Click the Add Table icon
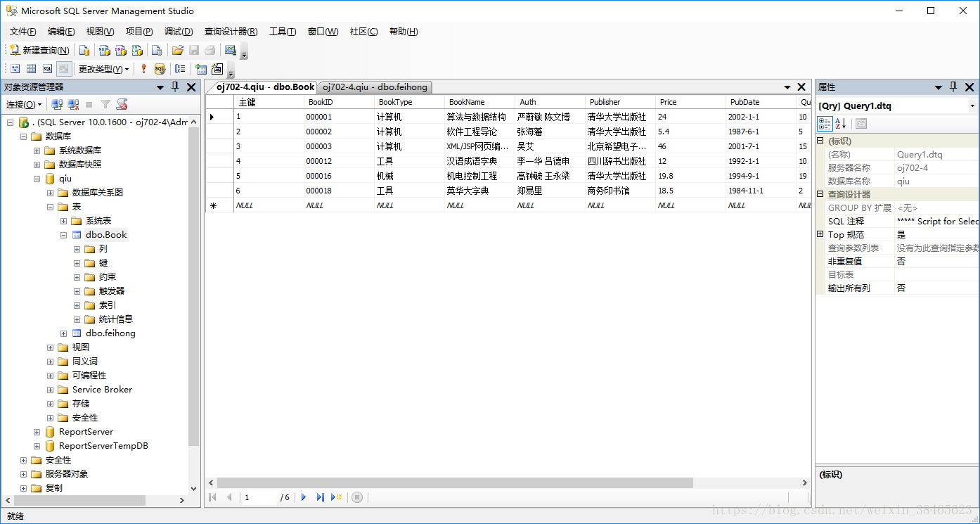This screenshot has width=980, height=524. pyautogui.click(x=201, y=69)
